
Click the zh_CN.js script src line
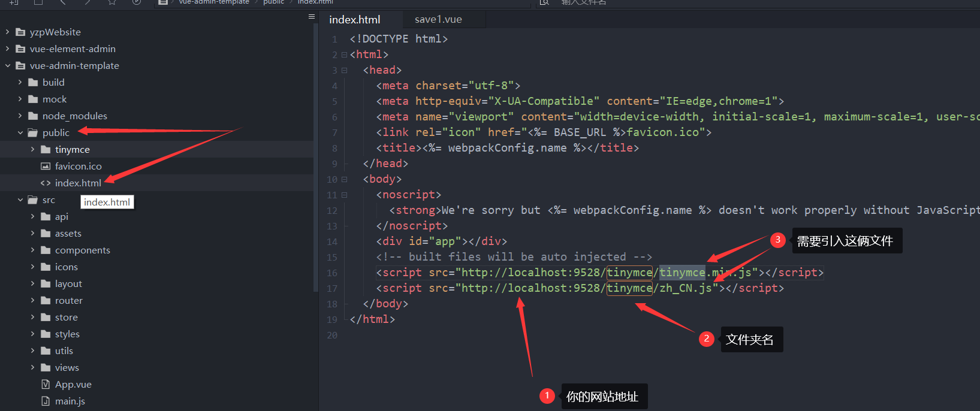[x=580, y=288]
